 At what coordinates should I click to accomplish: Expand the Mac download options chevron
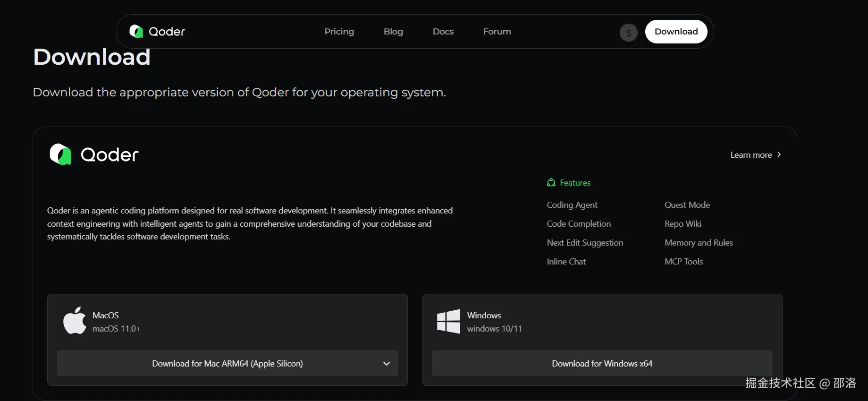387,364
